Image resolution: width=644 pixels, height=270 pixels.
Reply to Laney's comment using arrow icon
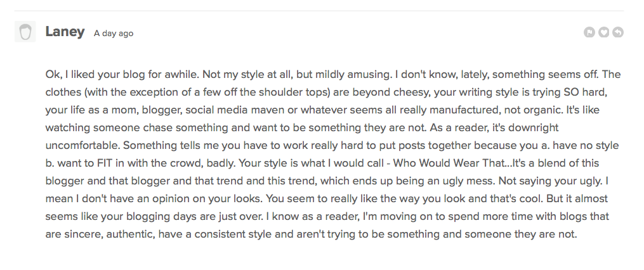(x=618, y=32)
